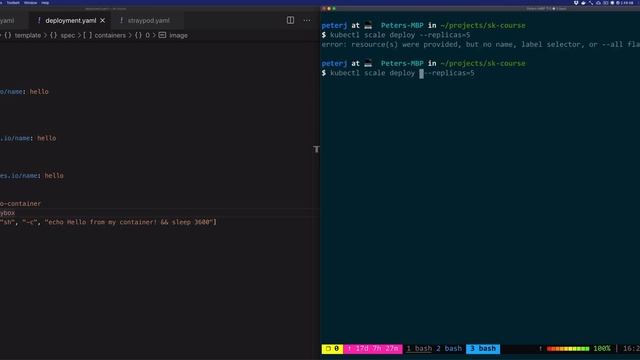Click the yellow tmux session 0 indicator

click(332, 349)
